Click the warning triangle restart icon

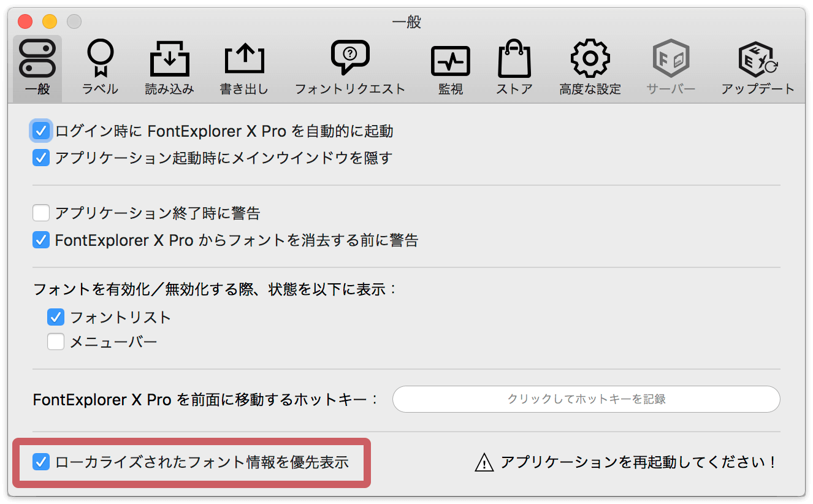tap(484, 462)
